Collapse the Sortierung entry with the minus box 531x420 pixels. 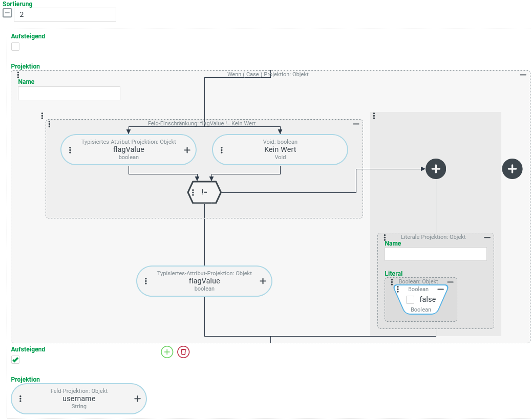[7, 14]
